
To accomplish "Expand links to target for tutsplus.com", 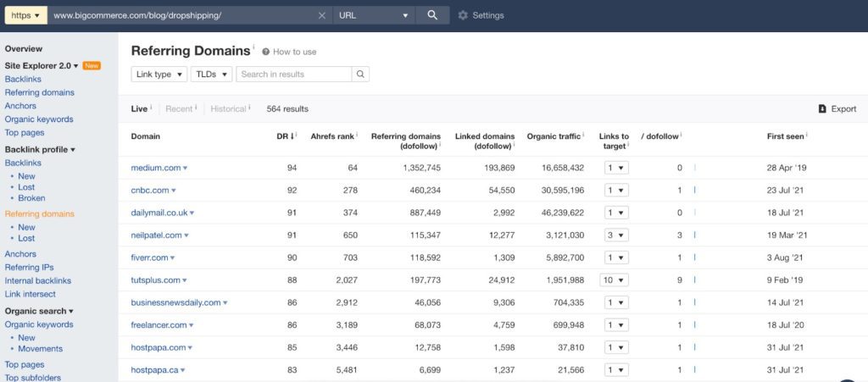I will 614,280.
